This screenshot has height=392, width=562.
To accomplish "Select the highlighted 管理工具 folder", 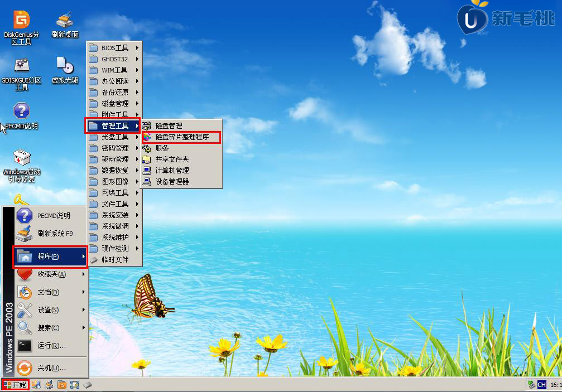I will [x=114, y=125].
